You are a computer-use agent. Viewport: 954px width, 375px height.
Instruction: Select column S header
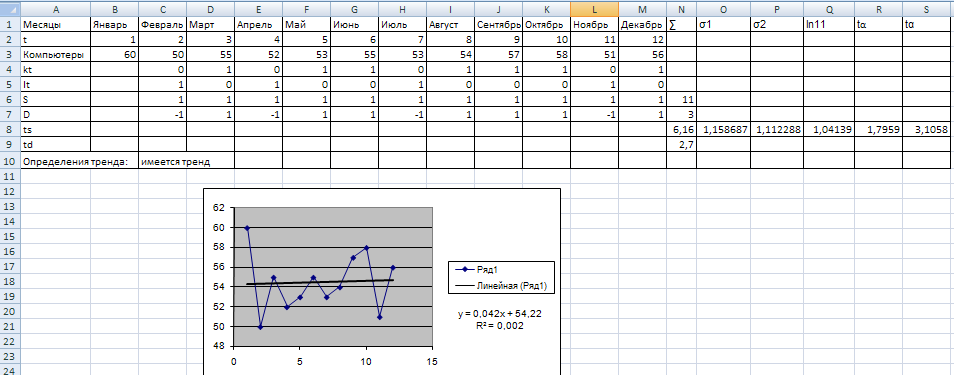(x=927, y=9)
